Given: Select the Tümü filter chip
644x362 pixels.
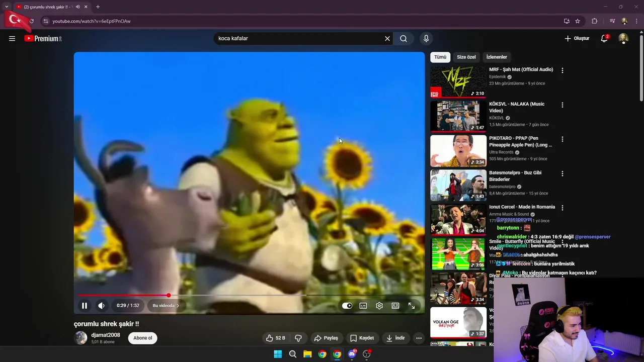Looking at the screenshot, I should (x=440, y=57).
